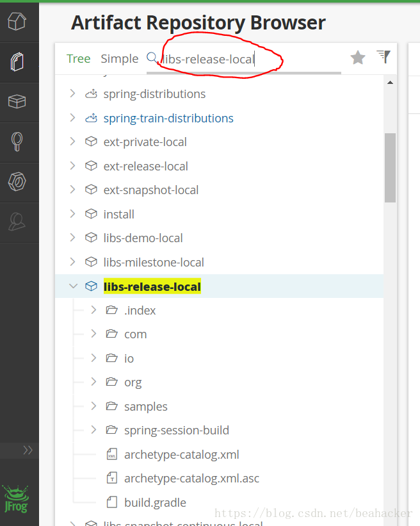Switch to the Tree view tab
Viewport: 420px width, 526px height.
click(x=79, y=59)
